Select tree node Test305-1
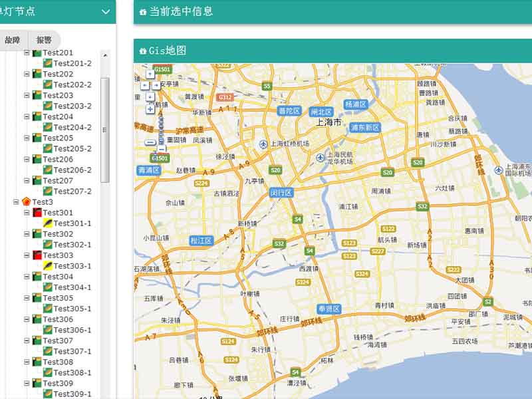This screenshot has width=532, height=399. [72, 309]
